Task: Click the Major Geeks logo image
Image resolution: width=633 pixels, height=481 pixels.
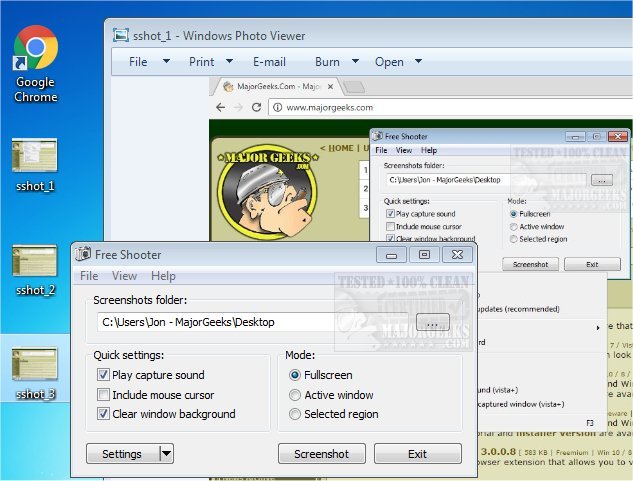Action: coord(268,192)
